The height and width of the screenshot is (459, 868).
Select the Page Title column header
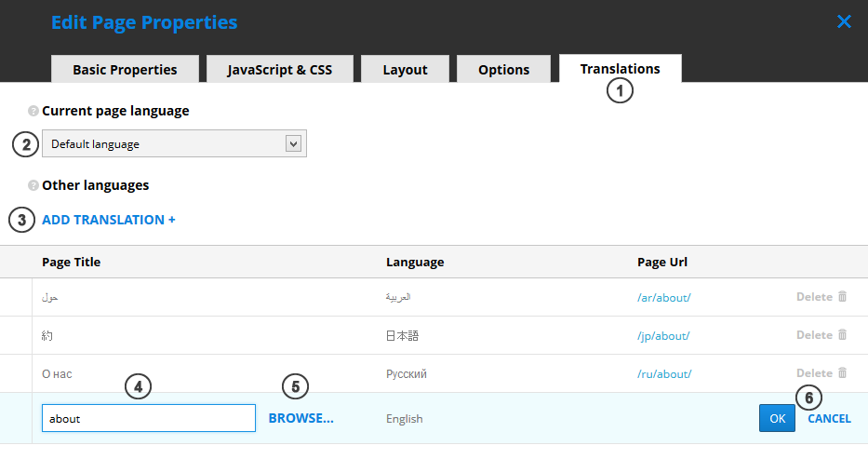pyautogui.click(x=72, y=262)
